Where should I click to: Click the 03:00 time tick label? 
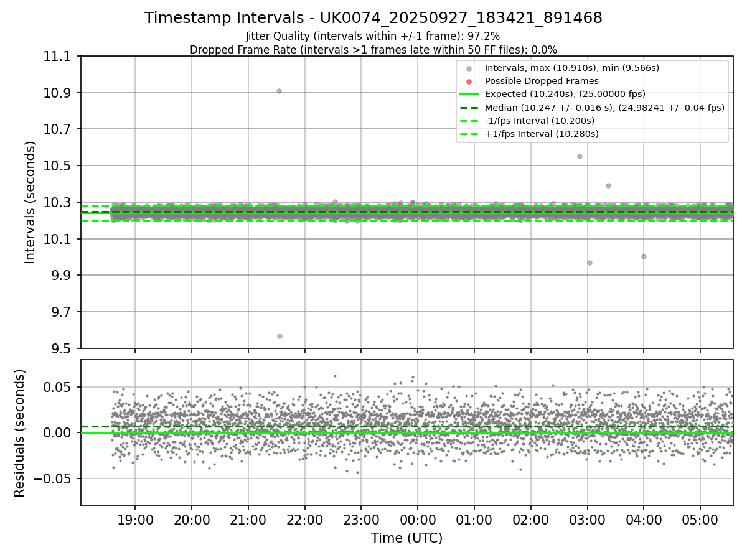point(587,521)
